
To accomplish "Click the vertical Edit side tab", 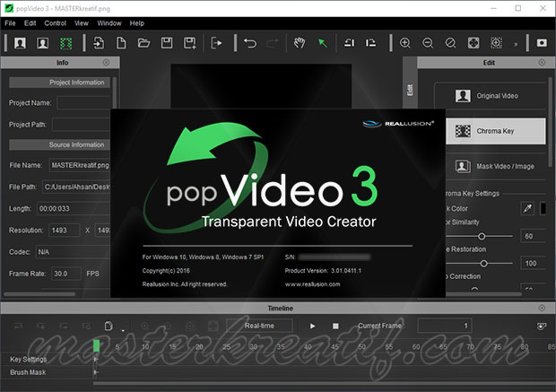I will pyautogui.click(x=410, y=90).
